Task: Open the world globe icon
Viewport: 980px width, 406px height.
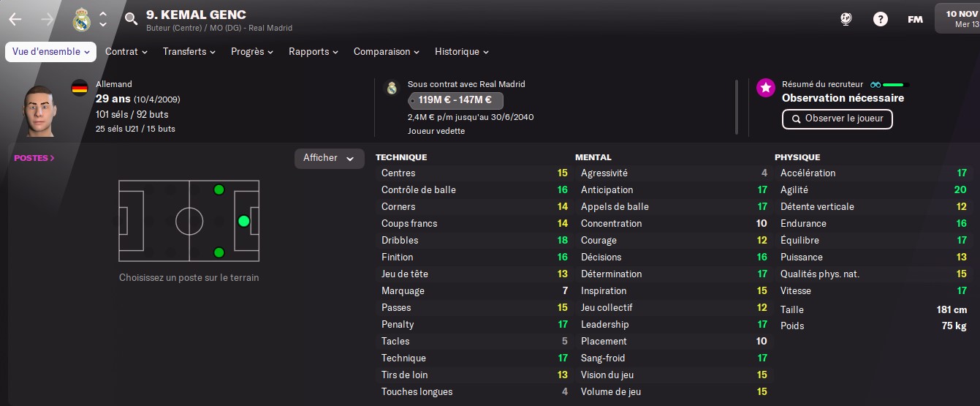Action: 846,19
